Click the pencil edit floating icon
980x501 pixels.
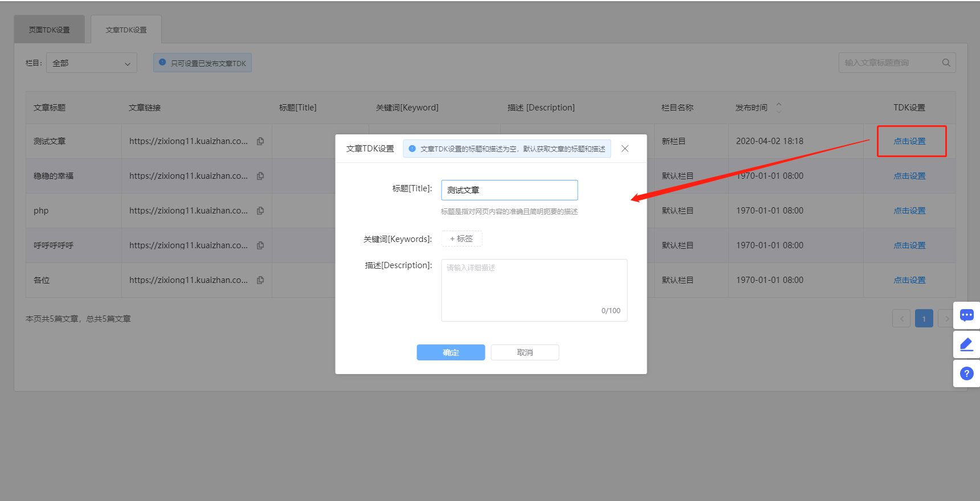966,344
